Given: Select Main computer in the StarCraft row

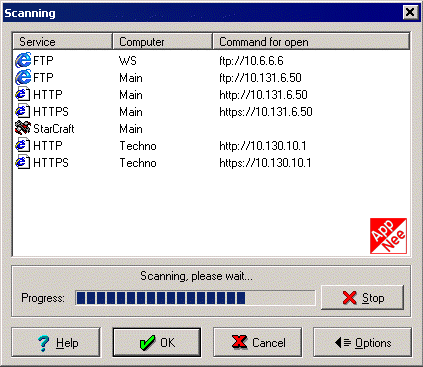Looking at the screenshot, I should [x=131, y=129].
